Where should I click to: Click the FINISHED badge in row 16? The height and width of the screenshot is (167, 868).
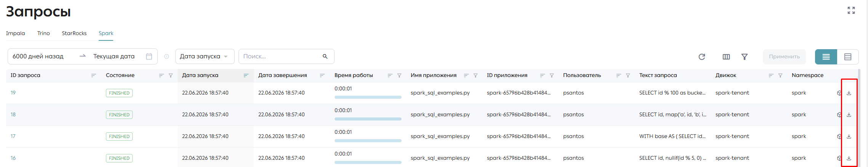pos(119,158)
